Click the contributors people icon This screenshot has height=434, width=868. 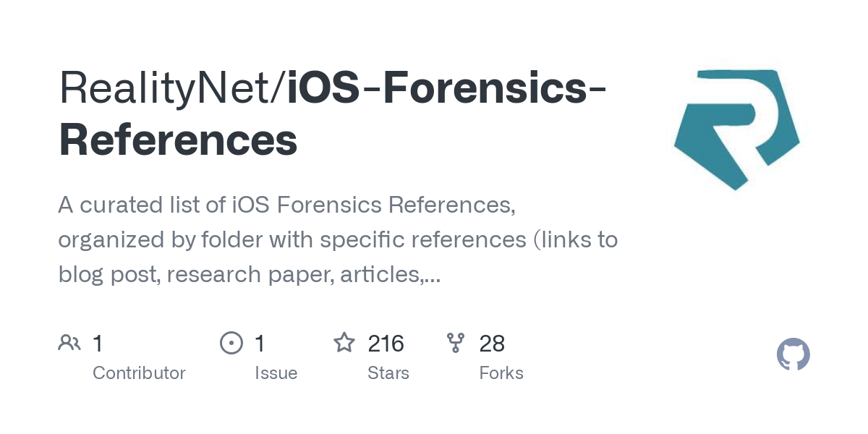coord(69,343)
